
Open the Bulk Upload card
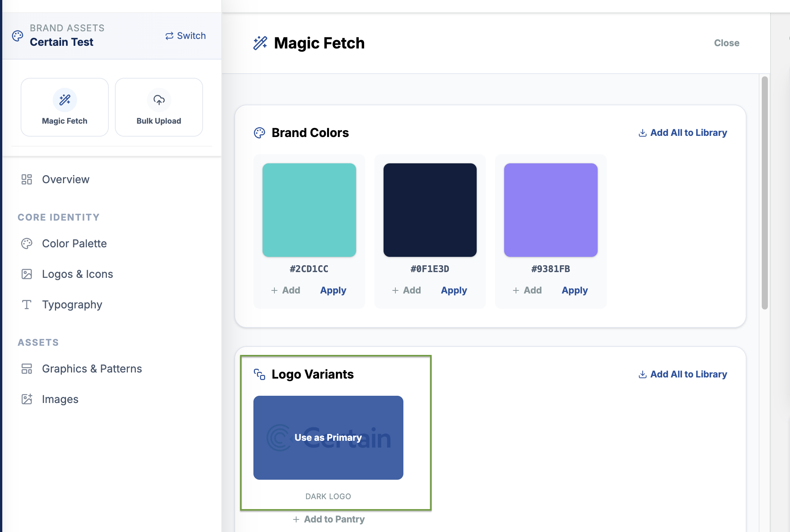(159, 107)
